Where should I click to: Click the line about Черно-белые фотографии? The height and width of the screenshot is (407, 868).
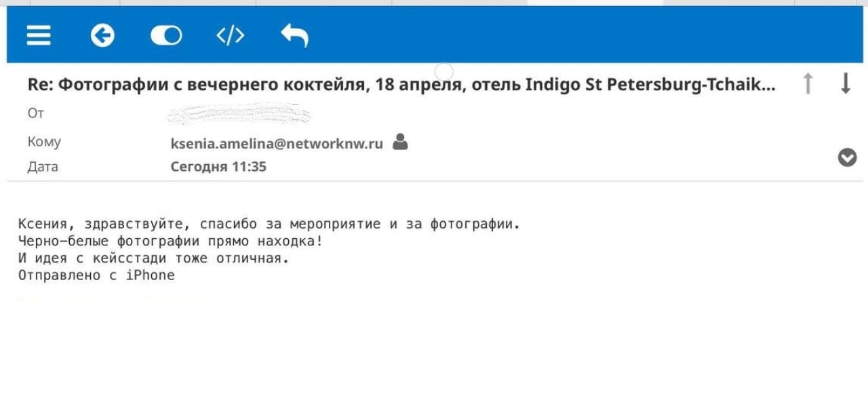[171, 241]
